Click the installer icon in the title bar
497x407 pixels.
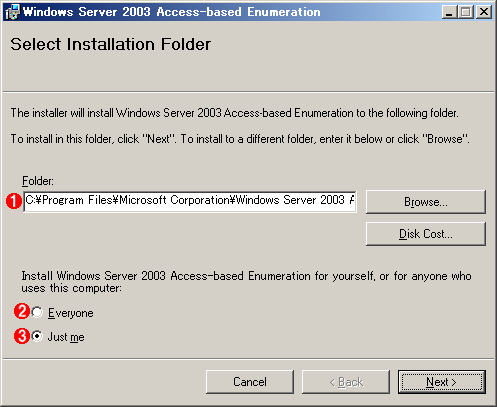pyautogui.click(x=13, y=12)
